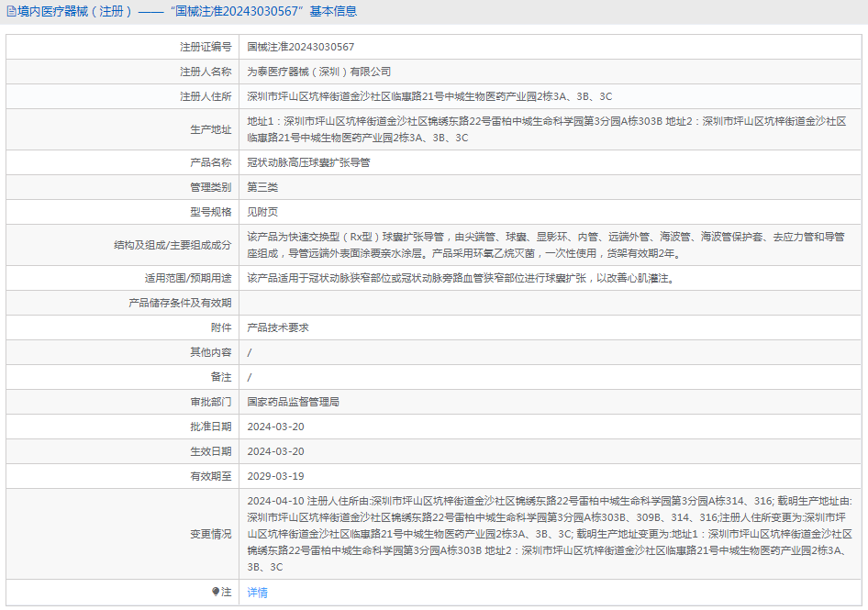Select 冠状动脉高压球囊扩张导管
The width and height of the screenshot is (868, 610).
click(x=308, y=162)
